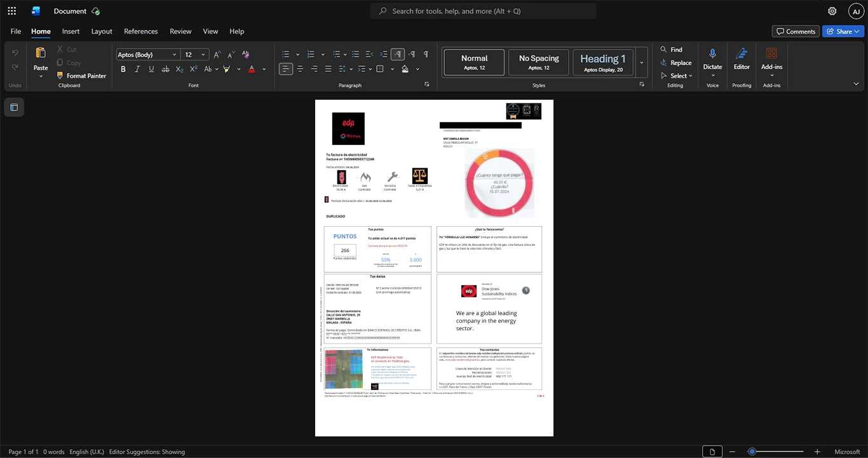
Task: Click the Center alignment icon
Action: 300,69
